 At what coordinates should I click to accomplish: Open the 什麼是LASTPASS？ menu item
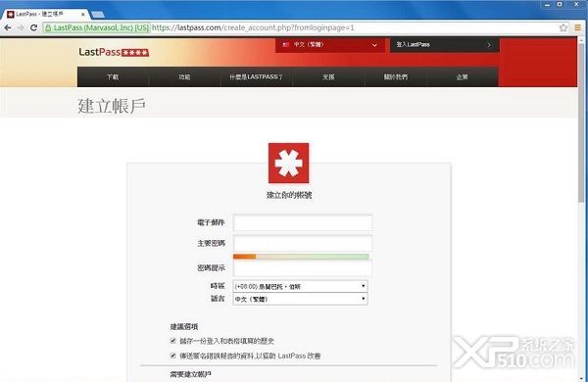coord(257,76)
